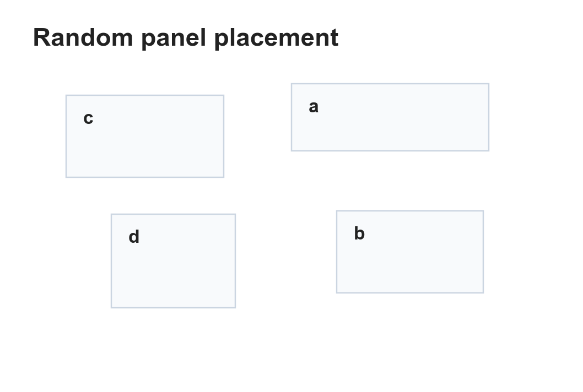Viewport: 583px width, 392px height.
Task: Select the panel labeled b
Action: click(410, 252)
